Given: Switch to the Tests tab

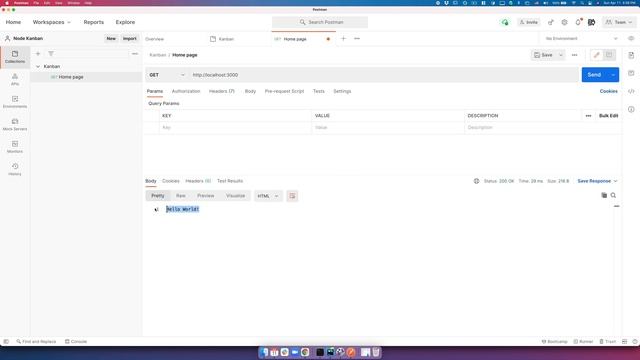Looking at the screenshot, I should click(x=318, y=91).
